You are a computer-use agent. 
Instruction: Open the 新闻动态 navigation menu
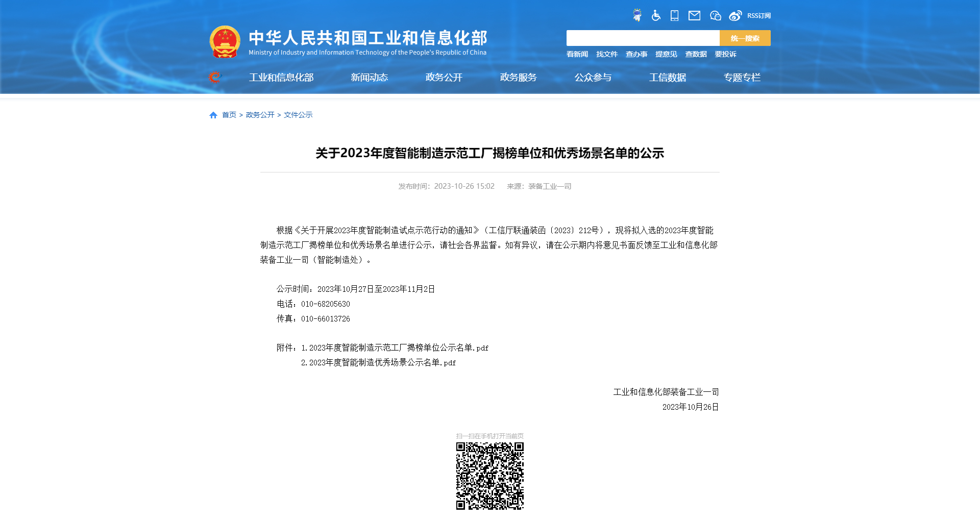pyautogui.click(x=369, y=78)
